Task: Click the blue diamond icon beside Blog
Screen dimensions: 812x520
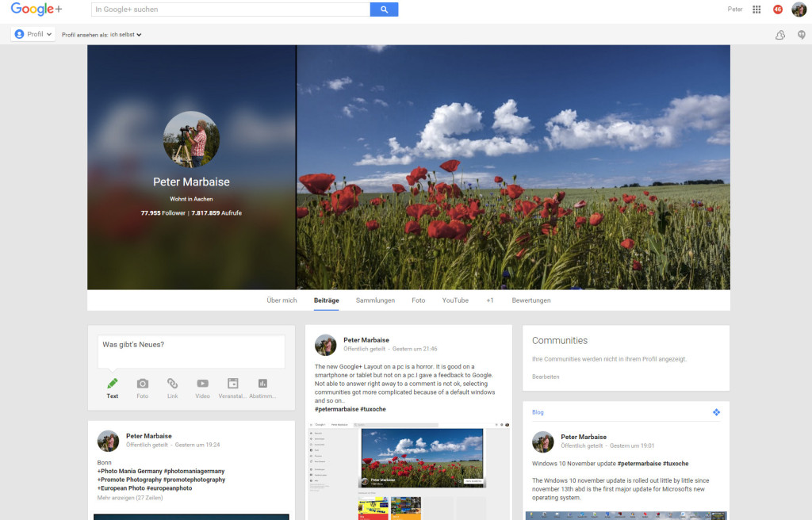Action: (716, 412)
